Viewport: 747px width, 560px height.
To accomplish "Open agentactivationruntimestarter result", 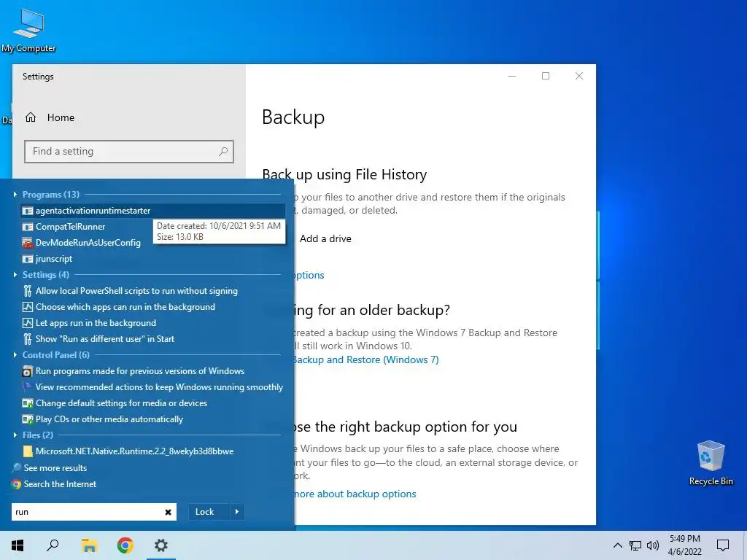I will coord(153,211).
